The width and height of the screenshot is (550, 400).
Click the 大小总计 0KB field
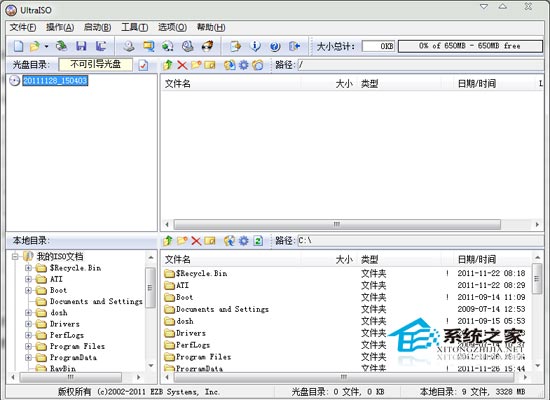(x=378, y=46)
